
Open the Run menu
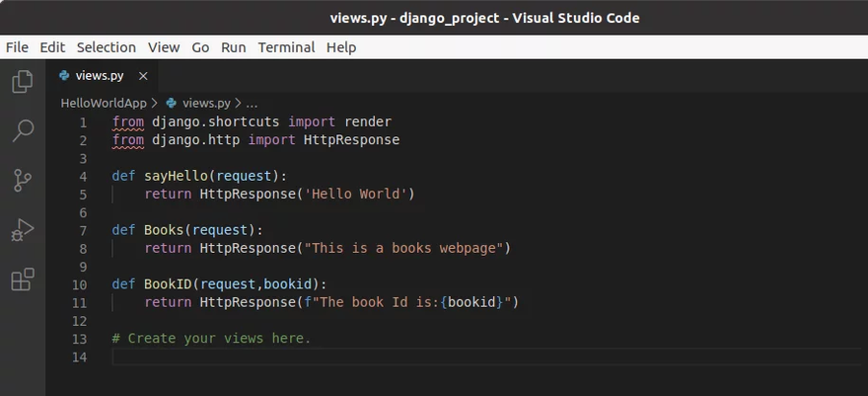[x=234, y=47]
